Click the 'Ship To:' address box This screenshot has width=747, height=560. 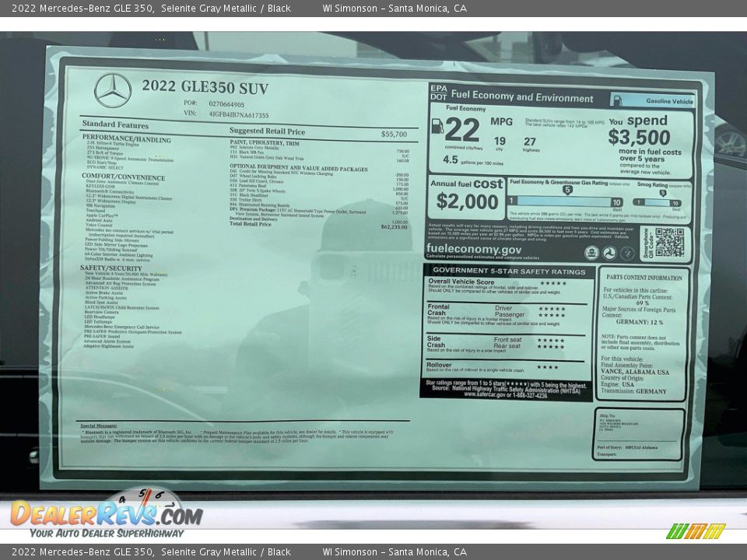pos(639,434)
